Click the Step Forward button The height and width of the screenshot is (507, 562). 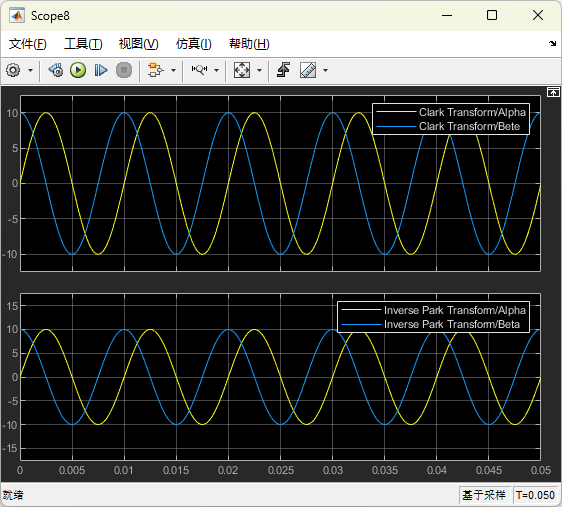coord(101,70)
